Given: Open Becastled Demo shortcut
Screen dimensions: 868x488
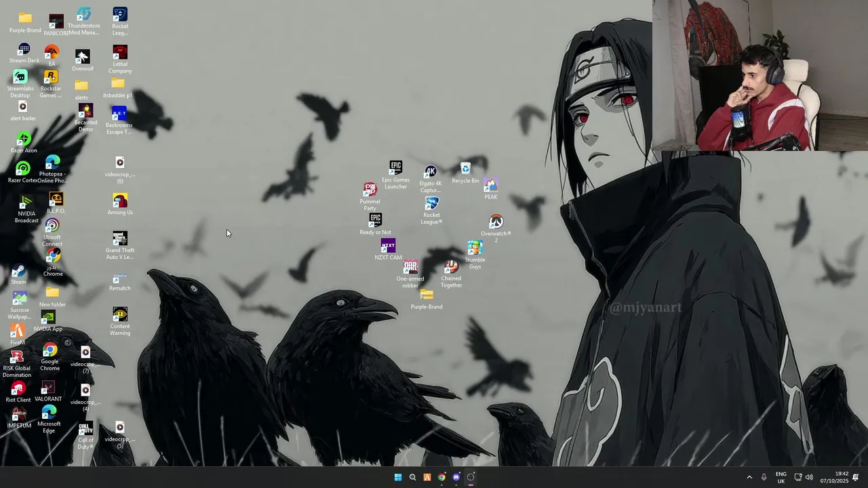Looking at the screenshot, I should point(85,118).
